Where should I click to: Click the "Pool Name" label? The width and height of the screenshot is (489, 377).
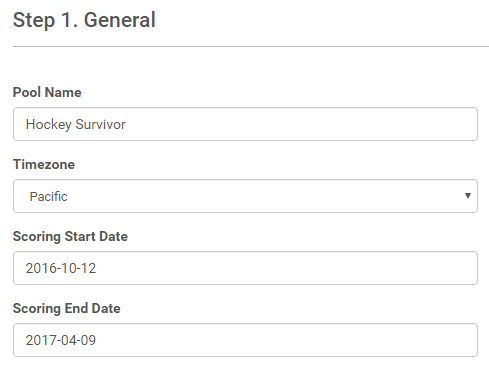[47, 92]
